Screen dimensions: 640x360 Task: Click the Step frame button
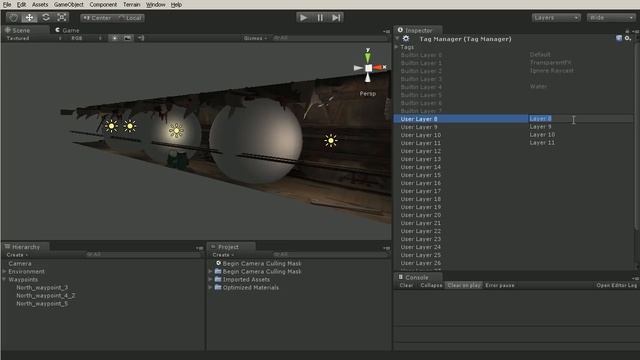(x=336, y=18)
